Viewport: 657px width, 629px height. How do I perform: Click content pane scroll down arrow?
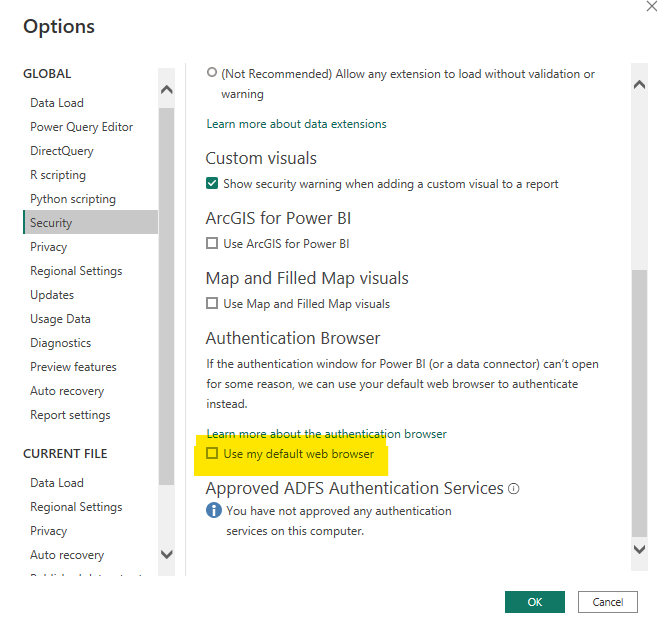[639, 549]
